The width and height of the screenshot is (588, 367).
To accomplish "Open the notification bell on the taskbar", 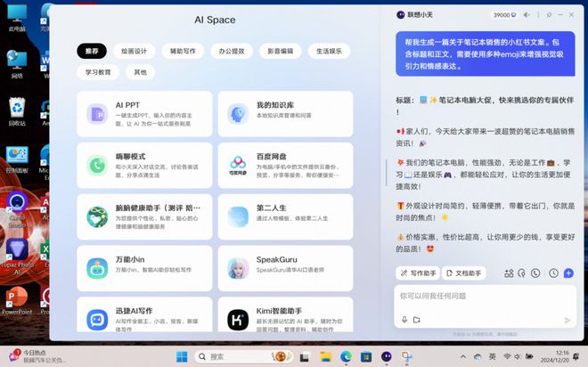I will (576, 356).
